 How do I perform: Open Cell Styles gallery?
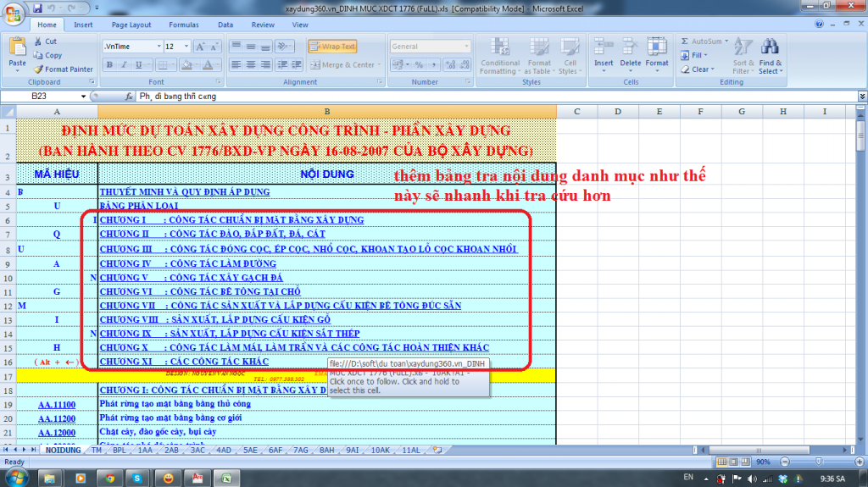[x=570, y=56]
